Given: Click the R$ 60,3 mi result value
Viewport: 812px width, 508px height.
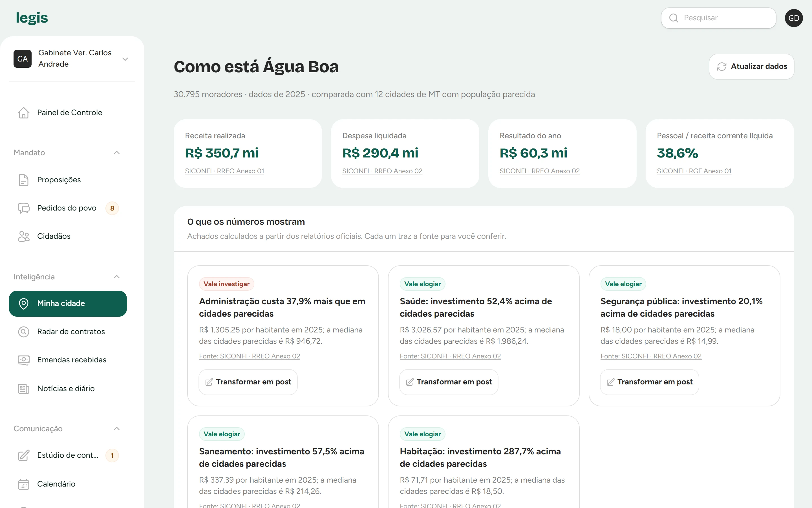Looking at the screenshot, I should click(x=533, y=153).
